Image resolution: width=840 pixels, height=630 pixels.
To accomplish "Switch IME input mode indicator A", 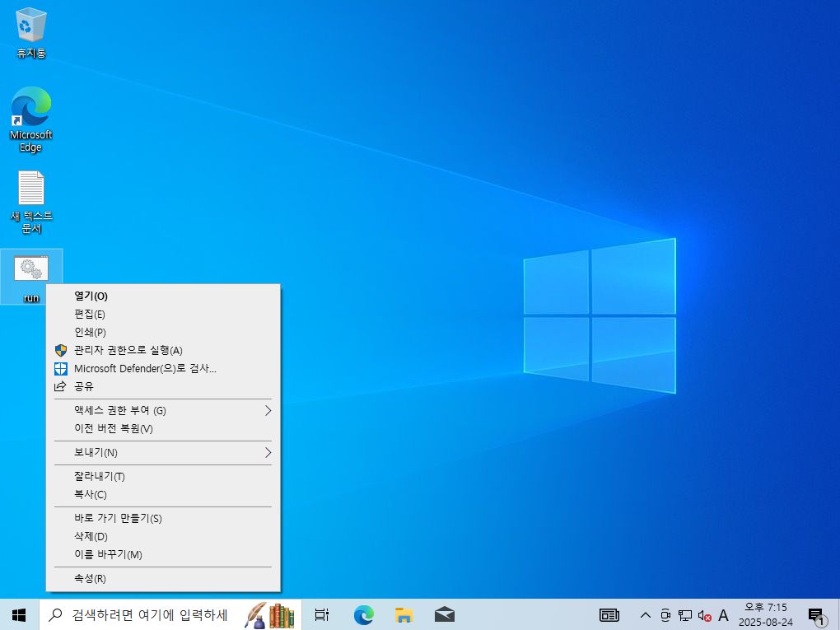I will pos(723,615).
